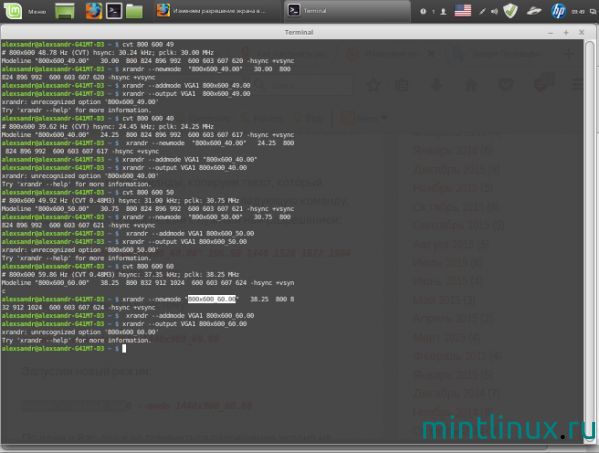Open the volume speaker tray icon
599x453 pixels.
[494, 11]
